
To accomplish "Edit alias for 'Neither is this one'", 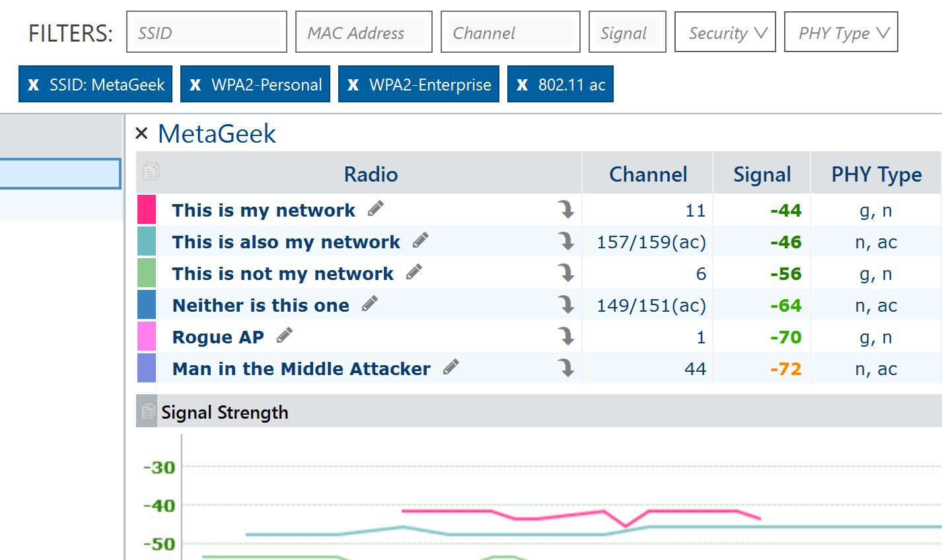I will point(370,304).
